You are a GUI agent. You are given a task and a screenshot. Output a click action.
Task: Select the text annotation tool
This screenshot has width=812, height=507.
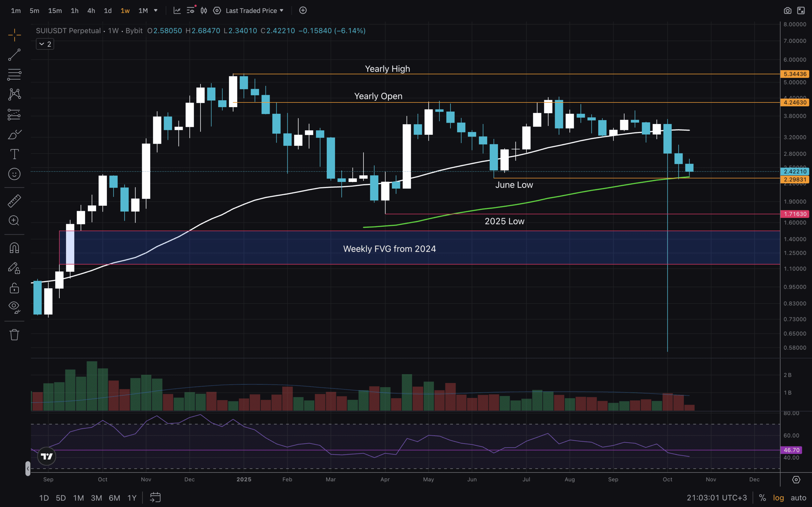click(14, 154)
